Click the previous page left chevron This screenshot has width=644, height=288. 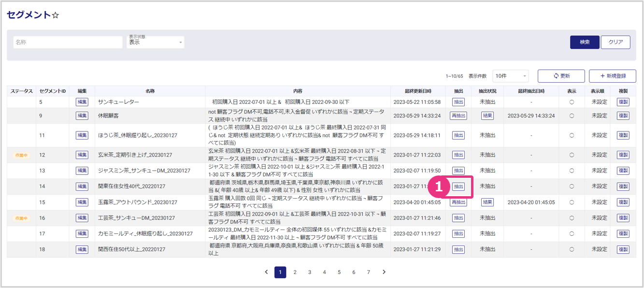coord(266,272)
